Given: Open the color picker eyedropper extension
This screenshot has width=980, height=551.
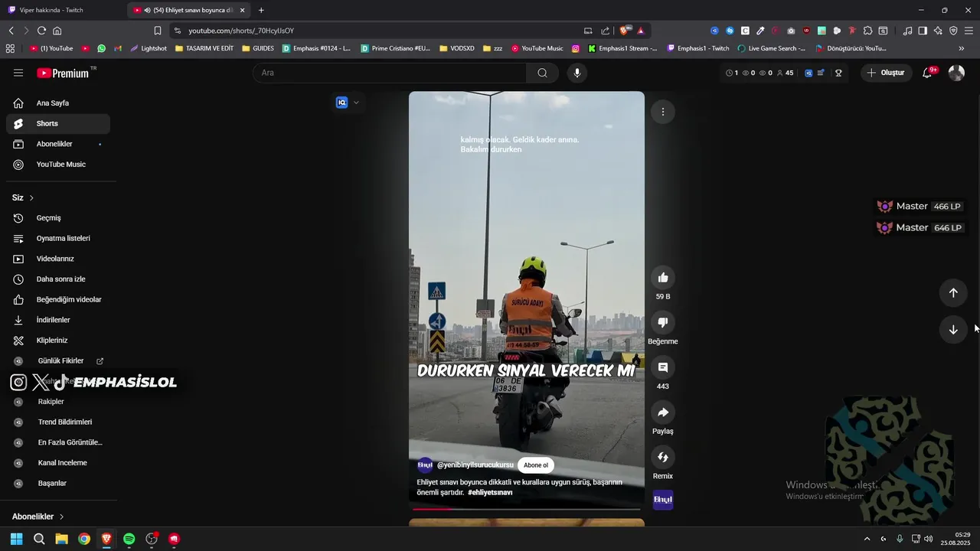Looking at the screenshot, I should (760, 31).
